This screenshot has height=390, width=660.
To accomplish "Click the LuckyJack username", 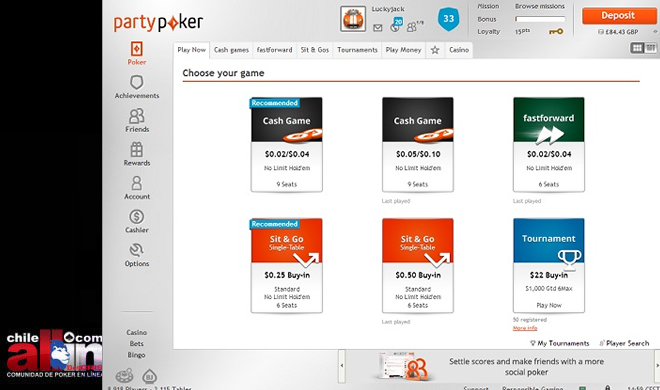I will click(x=388, y=9).
